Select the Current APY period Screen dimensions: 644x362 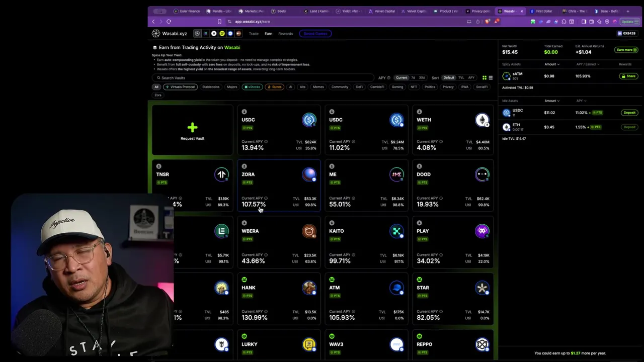tap(401, 78)
